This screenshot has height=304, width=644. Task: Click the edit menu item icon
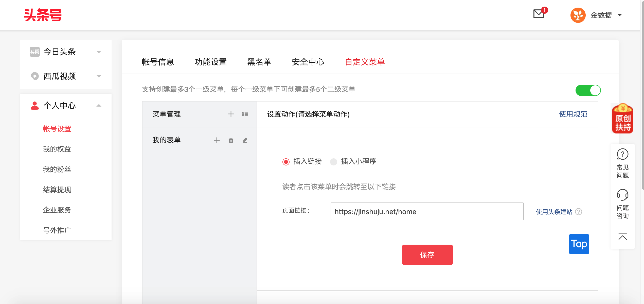(245, 140)
